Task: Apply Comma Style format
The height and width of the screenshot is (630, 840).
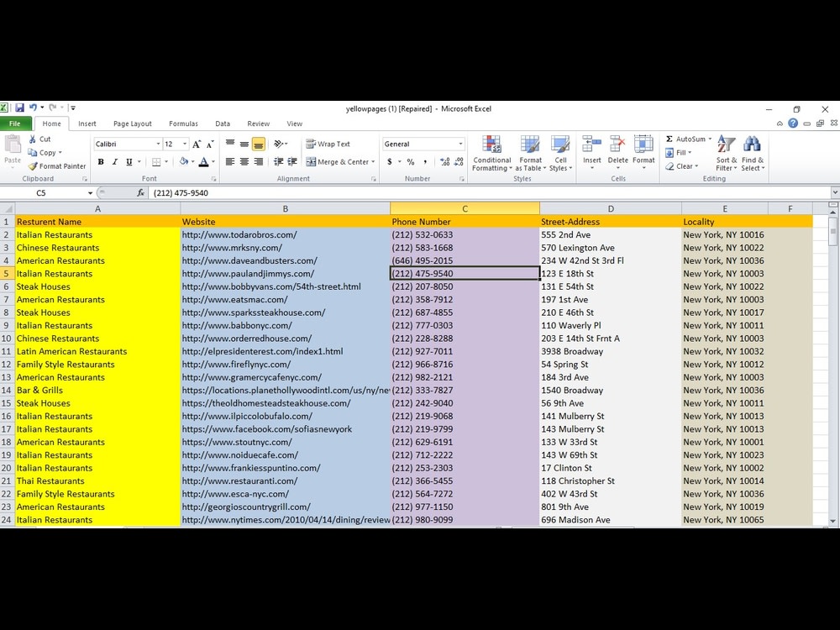Action: click(425, 162)
